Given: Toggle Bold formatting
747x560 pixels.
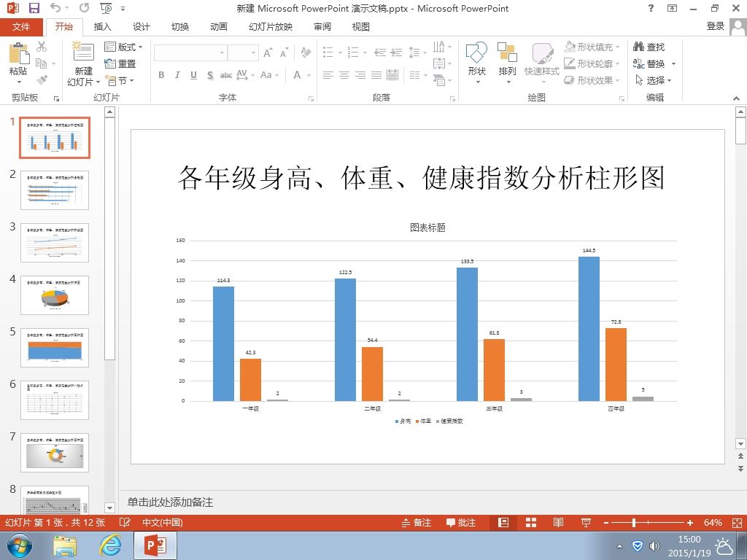Looking at the screenshot, I should pyautogui.click(x=161, y=75).
